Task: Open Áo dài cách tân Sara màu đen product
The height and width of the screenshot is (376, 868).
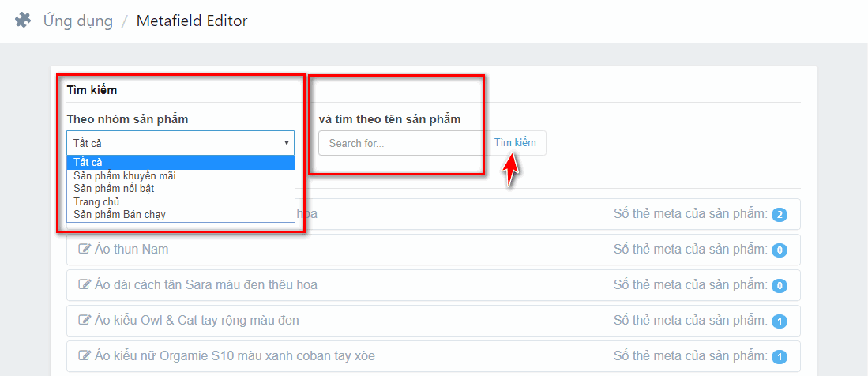Action: (x=207, y=285)
